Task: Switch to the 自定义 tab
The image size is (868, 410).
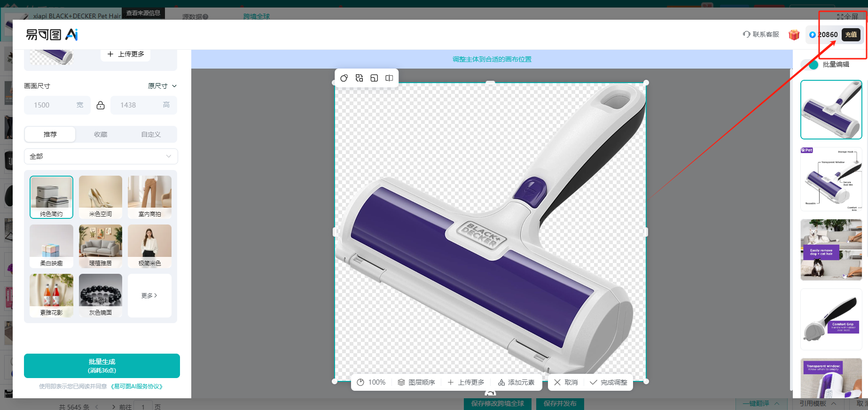Action: (151, 134)
